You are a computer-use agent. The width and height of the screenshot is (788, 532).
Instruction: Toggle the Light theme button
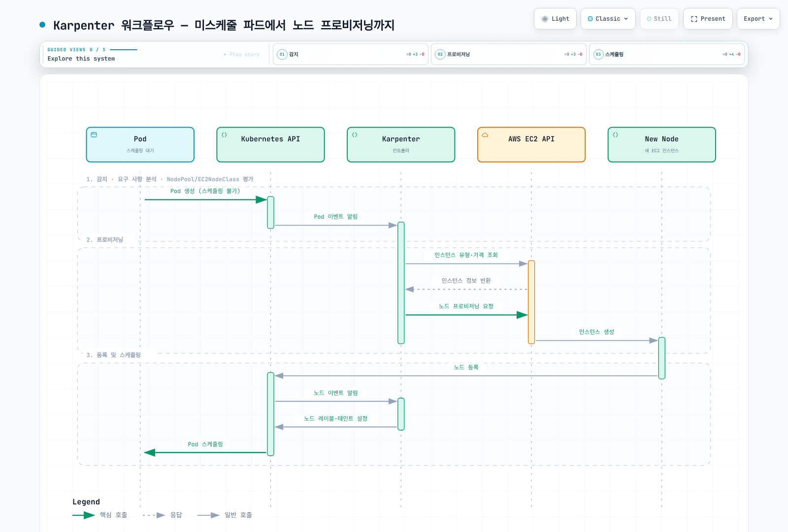pyautogui.click(x=555, y=19)
